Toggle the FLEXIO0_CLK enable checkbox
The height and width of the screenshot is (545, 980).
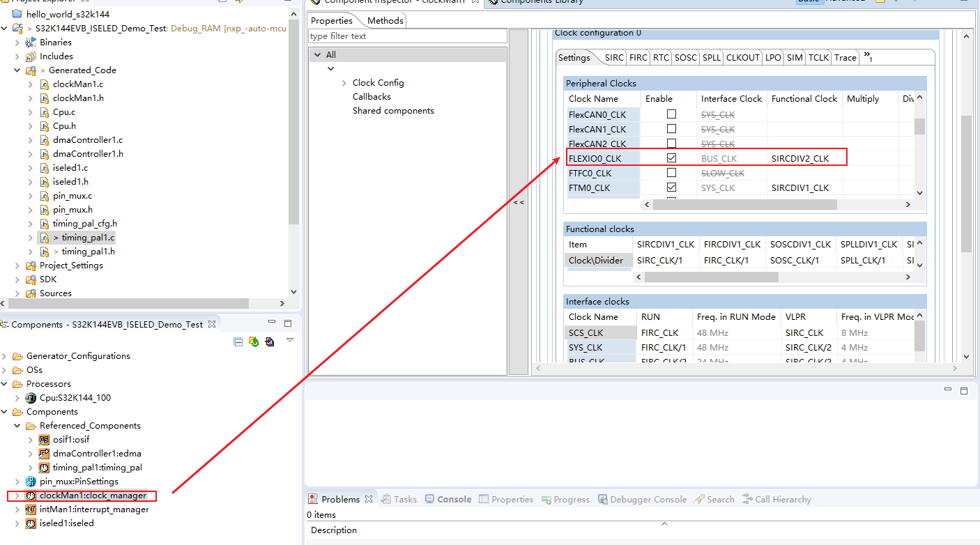click(671, 158)
